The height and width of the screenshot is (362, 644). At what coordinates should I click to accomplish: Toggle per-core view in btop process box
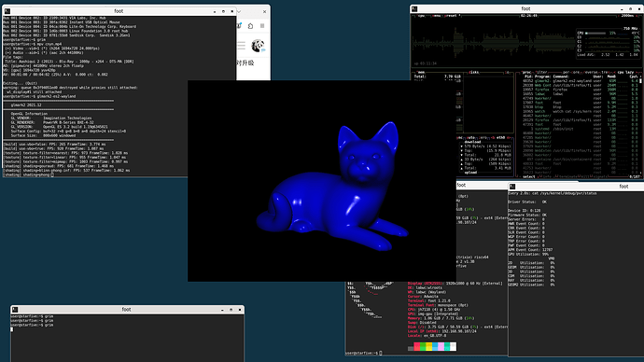(571, 72)
